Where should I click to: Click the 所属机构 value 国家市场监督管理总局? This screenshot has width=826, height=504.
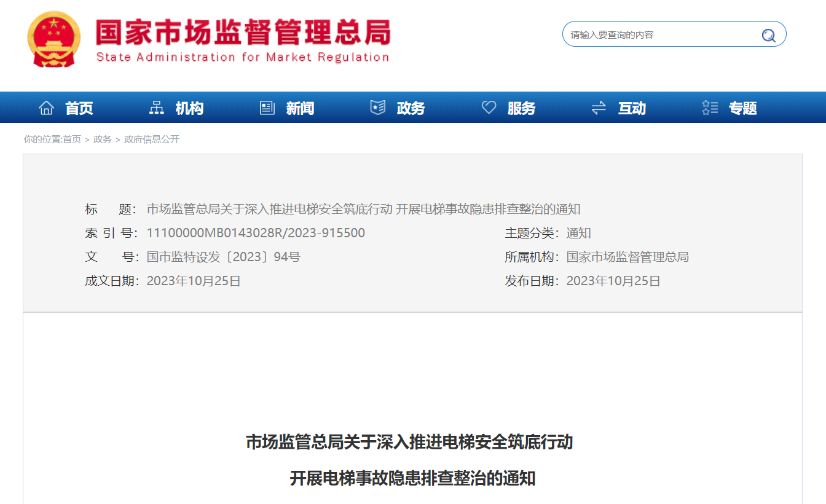[x=627, y=257]
